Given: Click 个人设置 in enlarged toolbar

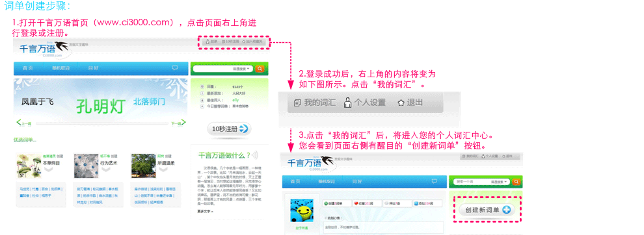Looking at the screenshot, I should (365, 103).
